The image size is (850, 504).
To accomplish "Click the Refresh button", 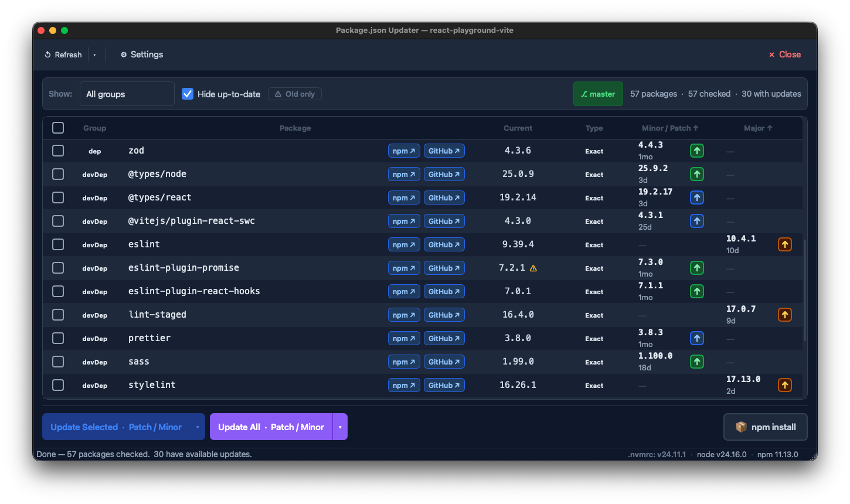I will click(x=63, y=55).
